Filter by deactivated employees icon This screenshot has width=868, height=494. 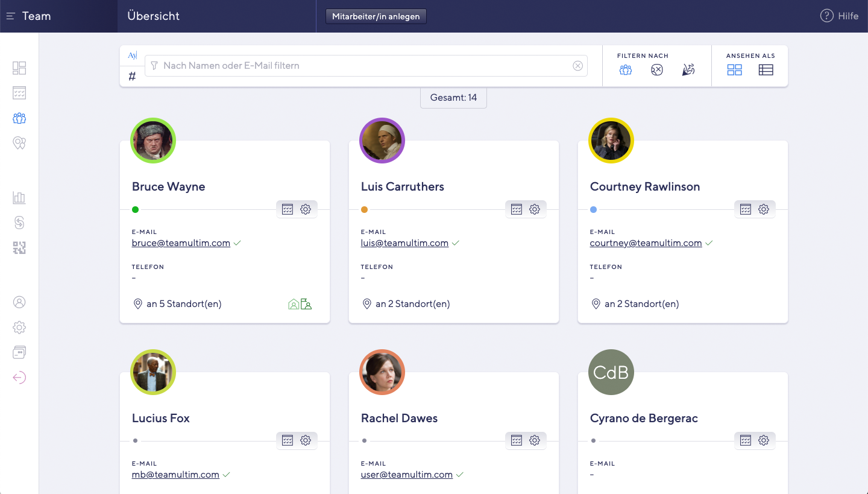pyautogui.click(x=657, y=70)
